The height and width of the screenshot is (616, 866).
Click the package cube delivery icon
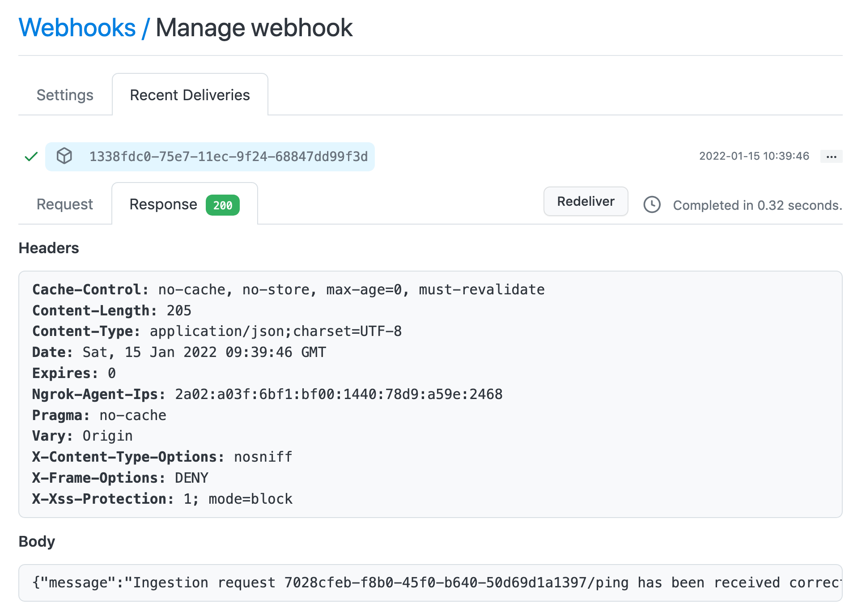64,156
